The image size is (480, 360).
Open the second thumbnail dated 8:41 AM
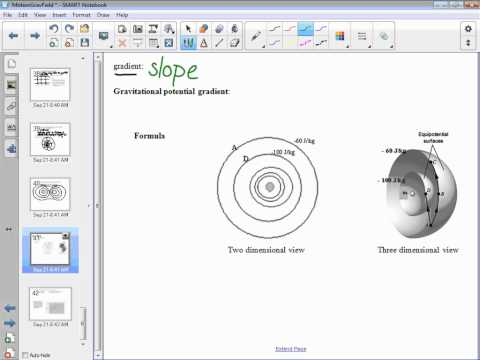coord(50,139)
